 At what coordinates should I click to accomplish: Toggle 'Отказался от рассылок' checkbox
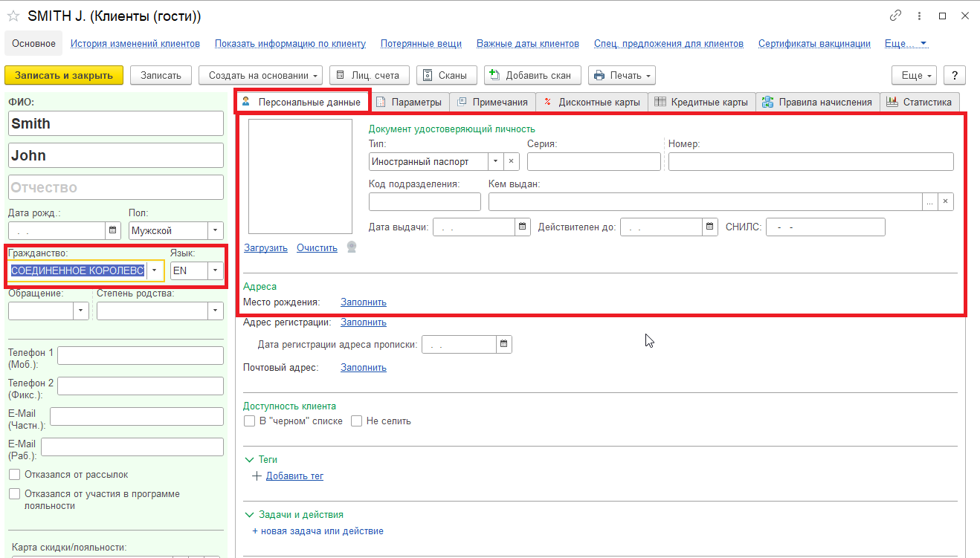15,474
